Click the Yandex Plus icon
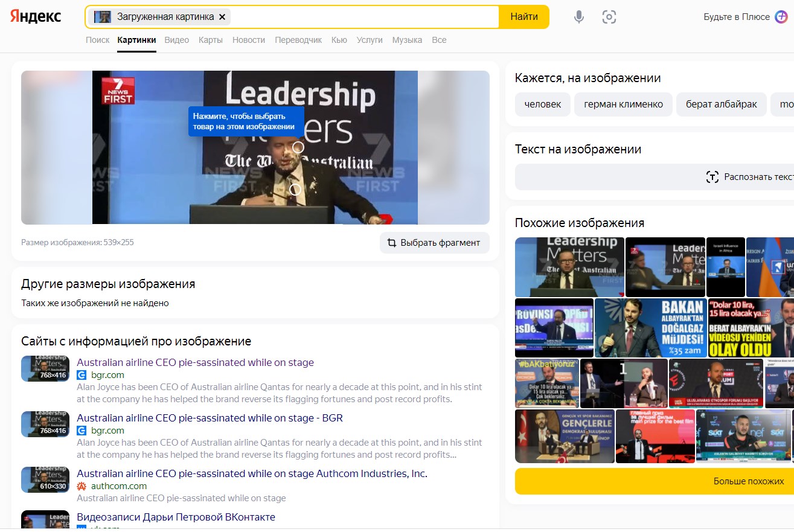This screenshot has height=532, width=794. tap(781, 17)
